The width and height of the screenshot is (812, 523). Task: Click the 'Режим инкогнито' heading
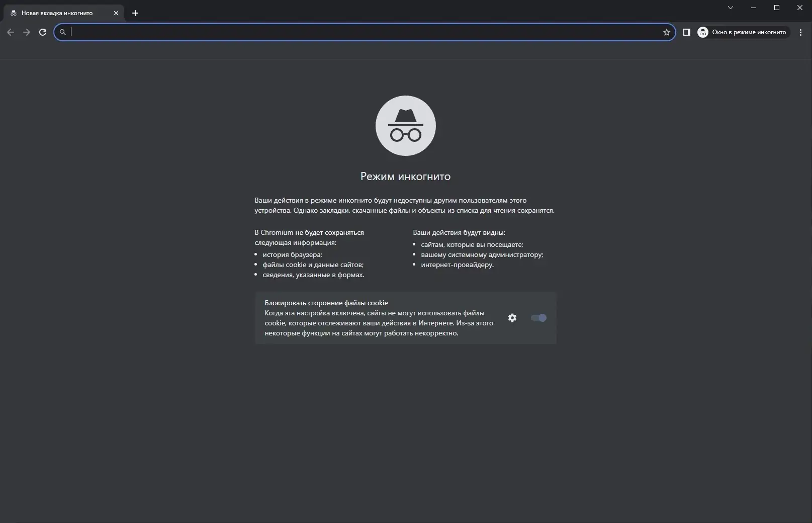click(x=406, y=177)
